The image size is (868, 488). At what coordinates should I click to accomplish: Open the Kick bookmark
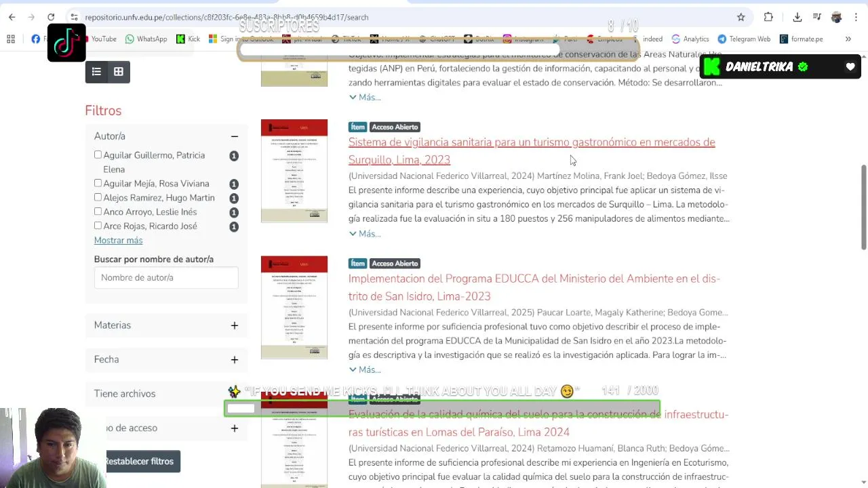188,39
